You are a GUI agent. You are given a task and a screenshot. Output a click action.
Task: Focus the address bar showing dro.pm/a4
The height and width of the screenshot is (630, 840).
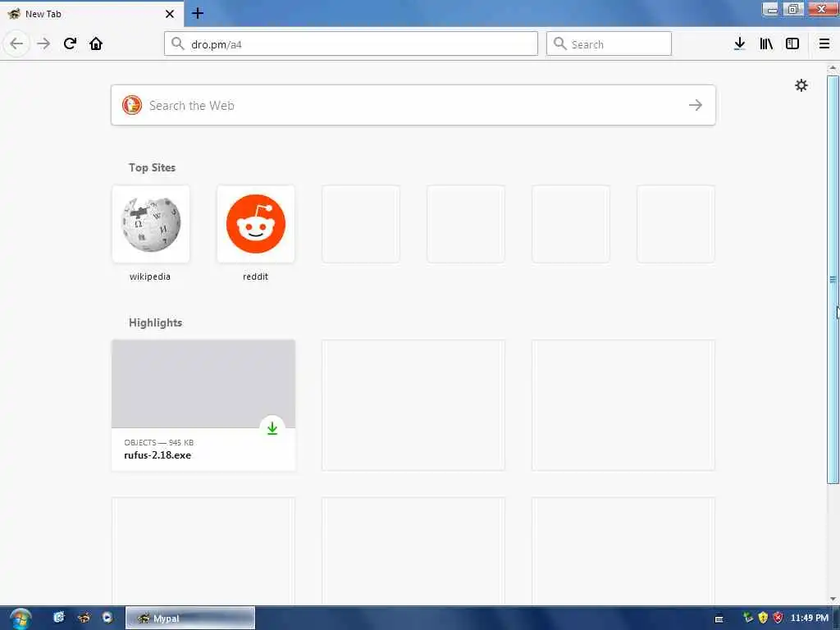pos(351,43)
